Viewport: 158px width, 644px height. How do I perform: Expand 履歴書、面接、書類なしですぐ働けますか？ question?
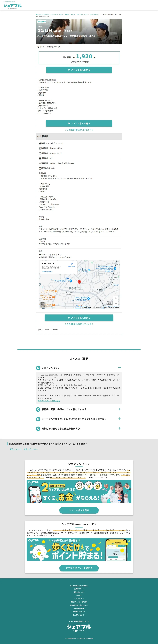(79, 409)
